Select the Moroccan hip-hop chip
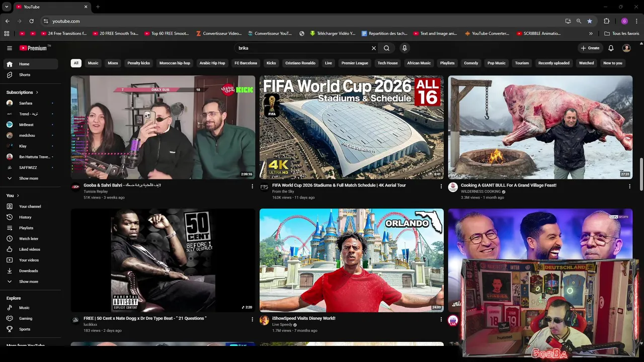 click(x=175, y=63)
